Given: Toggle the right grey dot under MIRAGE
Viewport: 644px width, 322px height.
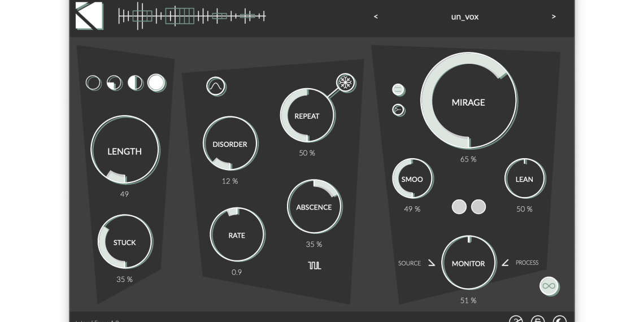Looking at the screenshot, I should pyautogui.click(x=478, y=207).
